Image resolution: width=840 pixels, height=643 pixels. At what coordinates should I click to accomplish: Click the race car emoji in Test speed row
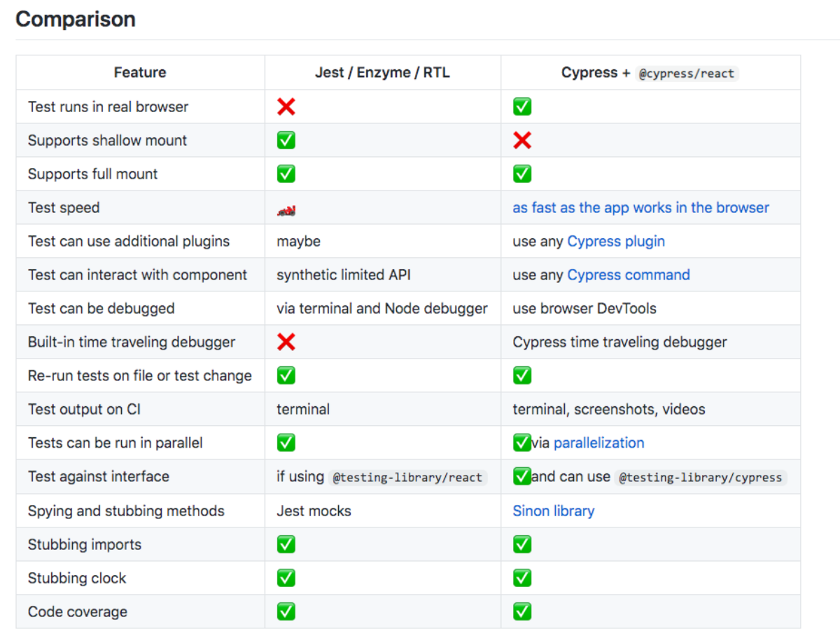286,209
